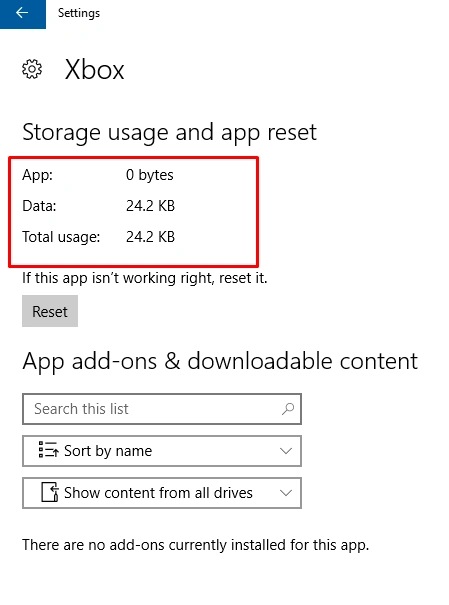Click the sort list icon

[x=48, y=450]
